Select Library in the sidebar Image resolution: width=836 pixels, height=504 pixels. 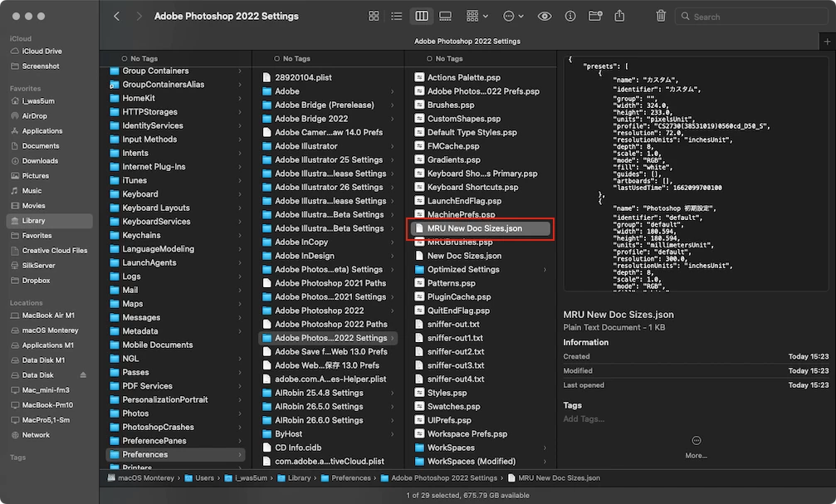(49, 220)
